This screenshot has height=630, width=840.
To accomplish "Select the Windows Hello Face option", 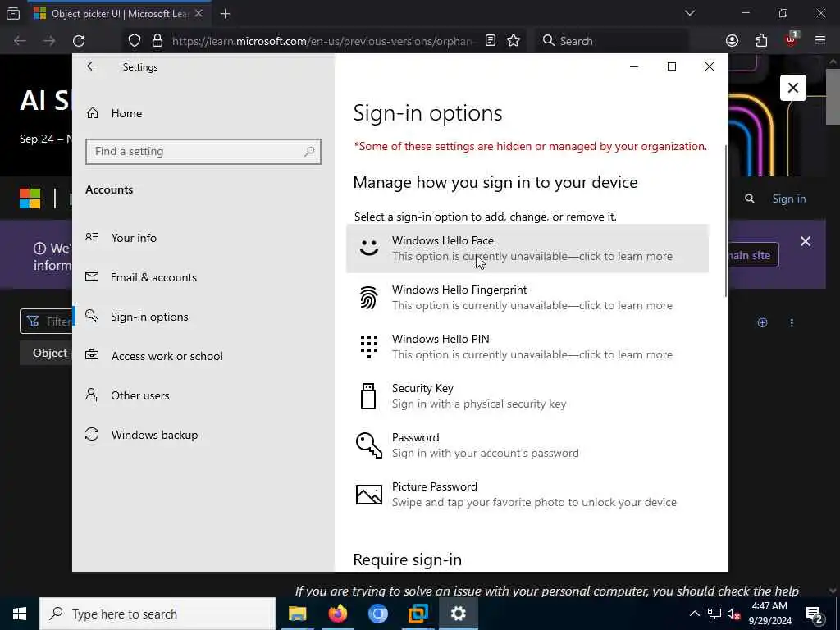I will coord(527,249).
